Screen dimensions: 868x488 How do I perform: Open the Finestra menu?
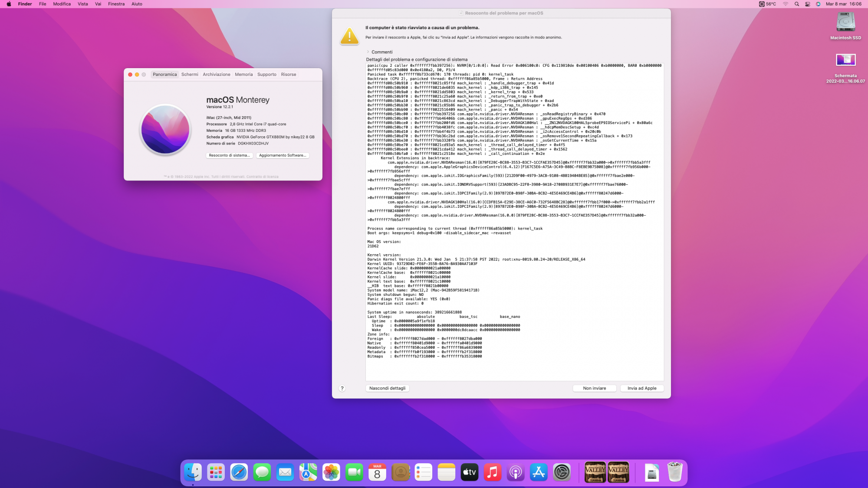[x=116, y=4]
